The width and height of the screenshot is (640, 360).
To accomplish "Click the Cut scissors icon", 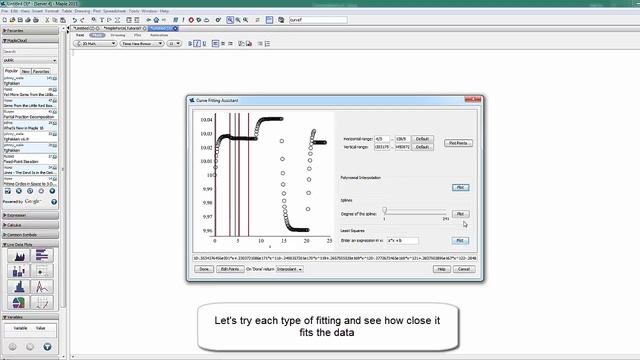I will coord(47,20).
